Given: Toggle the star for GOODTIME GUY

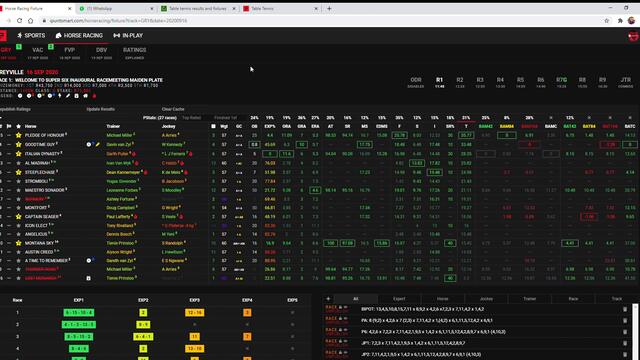Looking at the screenshot, I should [x=18, y=144].
